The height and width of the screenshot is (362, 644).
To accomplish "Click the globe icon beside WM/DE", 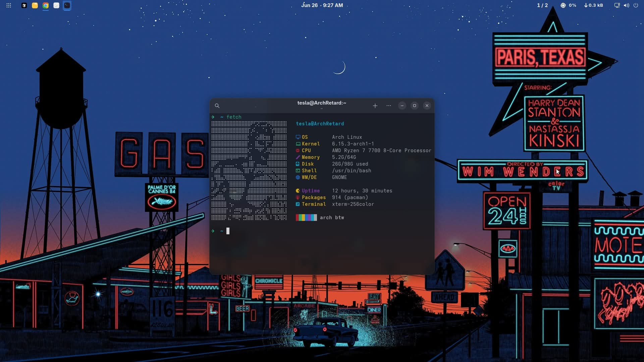I will pyautogui.click(x=298, y=177).
